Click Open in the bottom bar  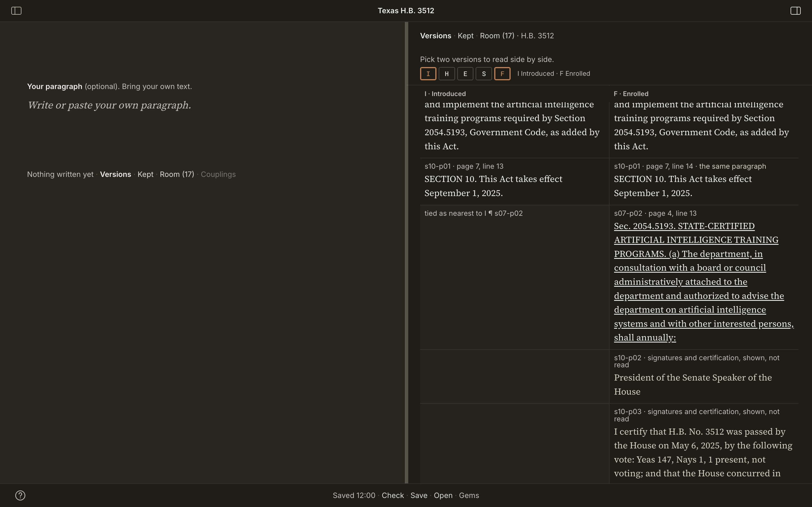click(x=443, y=495)
